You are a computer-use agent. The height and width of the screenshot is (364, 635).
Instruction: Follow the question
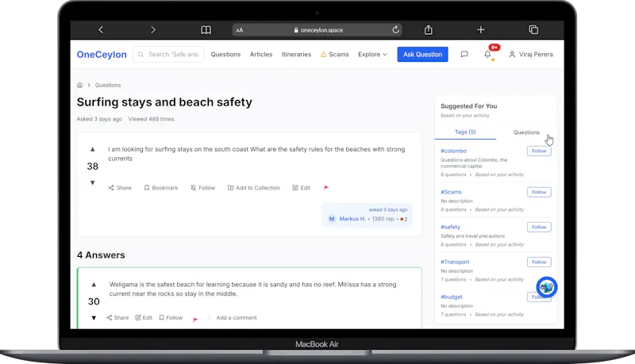(203, 188)
